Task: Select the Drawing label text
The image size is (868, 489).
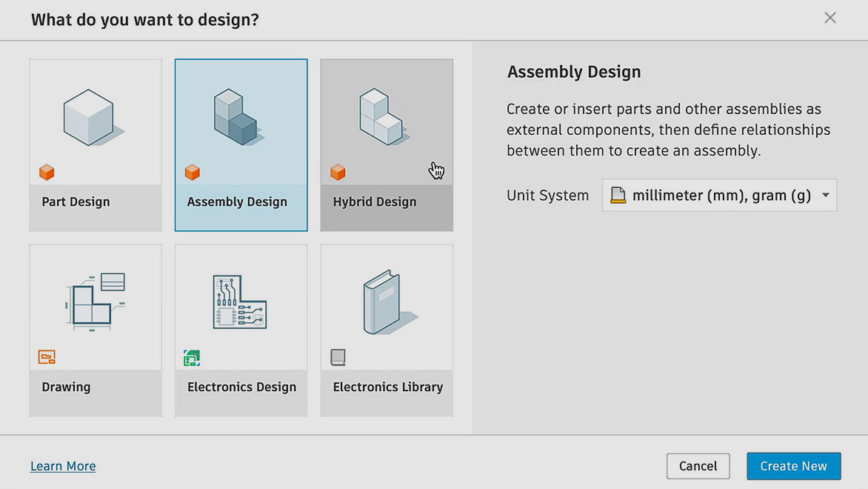Action: (66, 387)
